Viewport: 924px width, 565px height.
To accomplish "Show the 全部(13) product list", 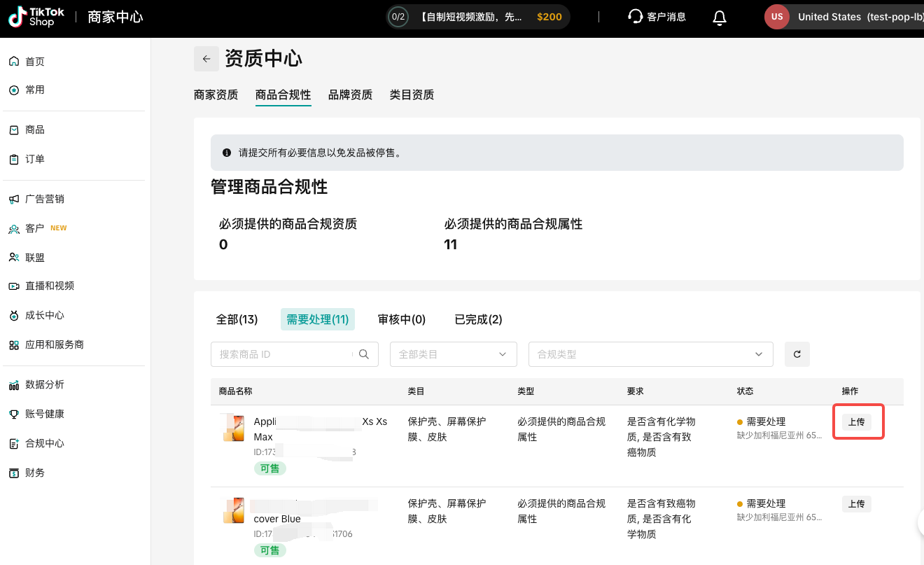I will (x=237, y=319).
